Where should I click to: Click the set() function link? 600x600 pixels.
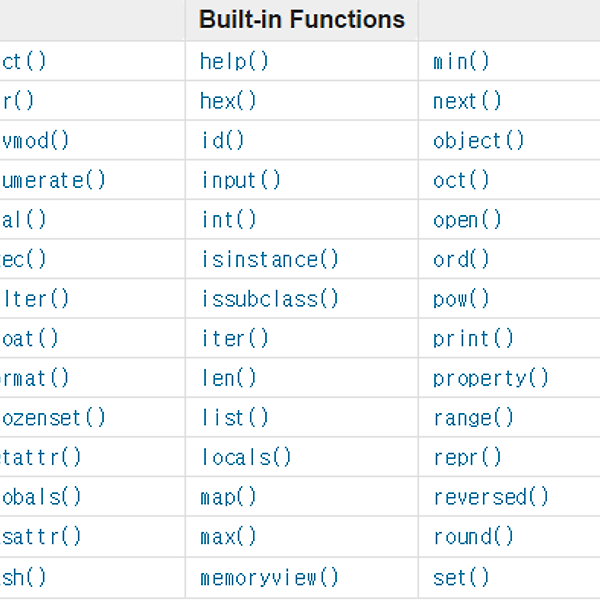click(461, 578)
